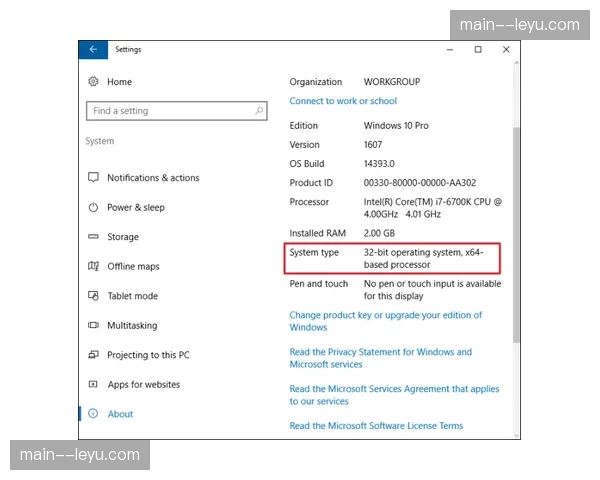Click the Notifications & actions icon
Image resolution: width=600 pixels, height=480 pixels.
(93, 178)
